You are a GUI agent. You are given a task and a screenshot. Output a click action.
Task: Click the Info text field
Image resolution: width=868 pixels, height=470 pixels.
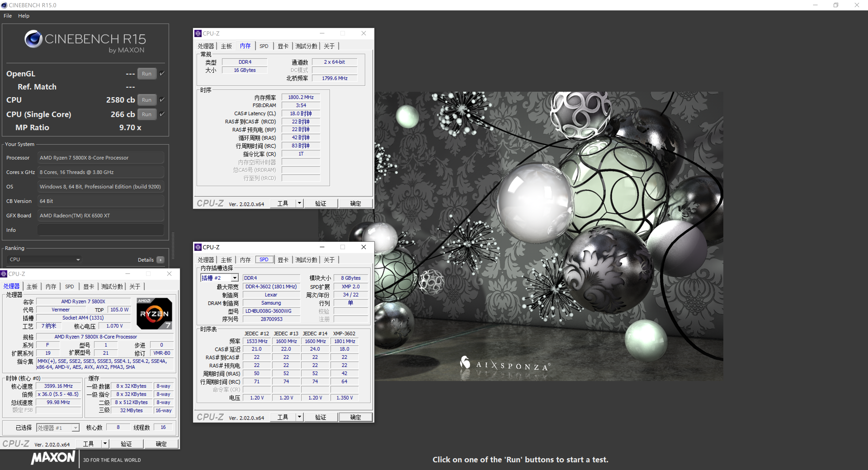pyautogui.click(x=100, y=230)
